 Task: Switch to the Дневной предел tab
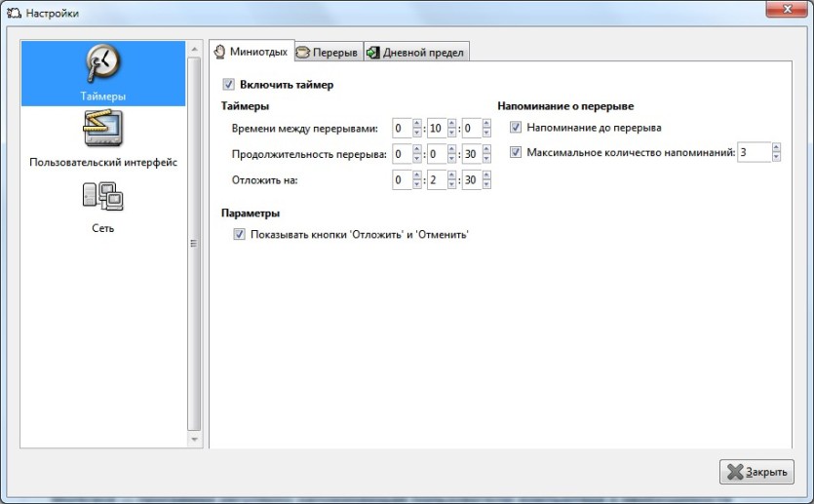[416, 52]
